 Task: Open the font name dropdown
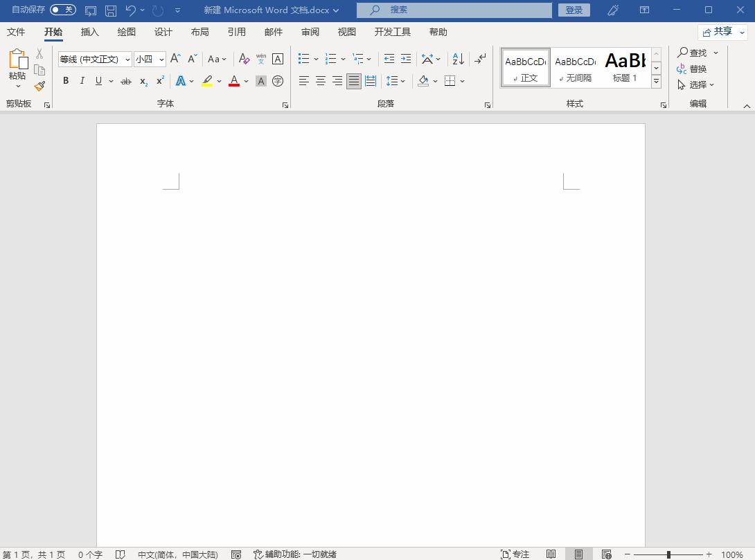(127, 60)
